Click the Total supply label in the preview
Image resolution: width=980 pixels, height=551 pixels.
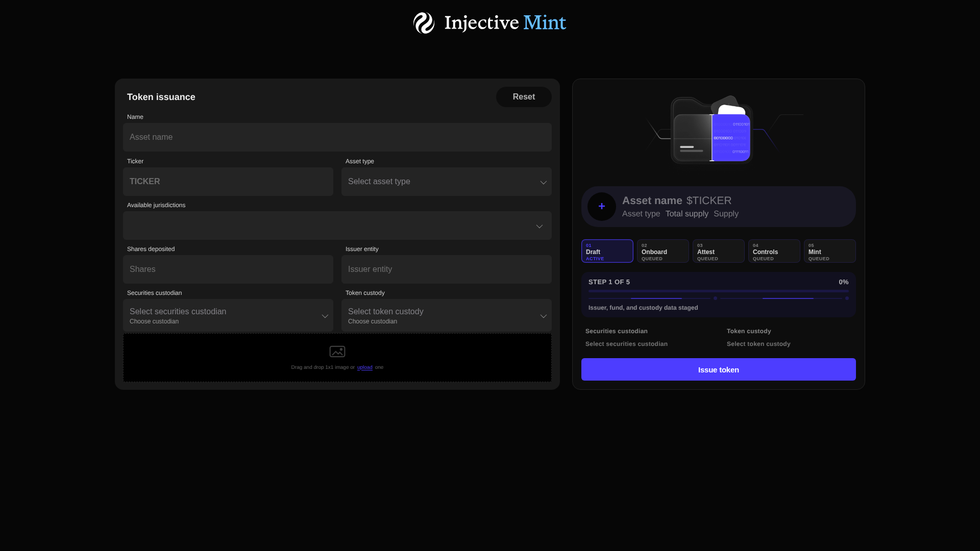click(x=687, y=214)
